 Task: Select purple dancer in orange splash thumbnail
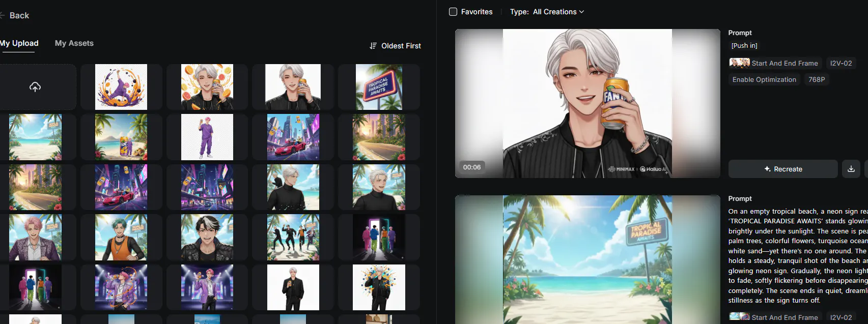[121, 87]
